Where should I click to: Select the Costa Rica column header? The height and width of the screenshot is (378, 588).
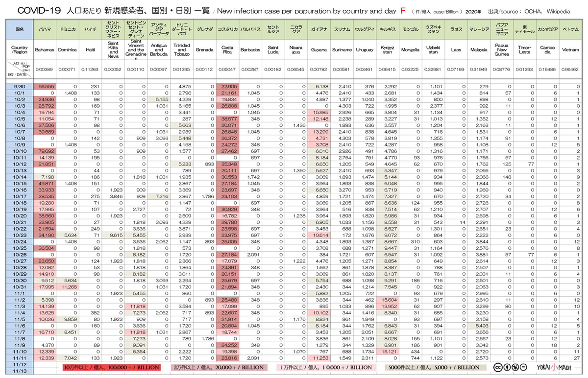click(227, 50)
